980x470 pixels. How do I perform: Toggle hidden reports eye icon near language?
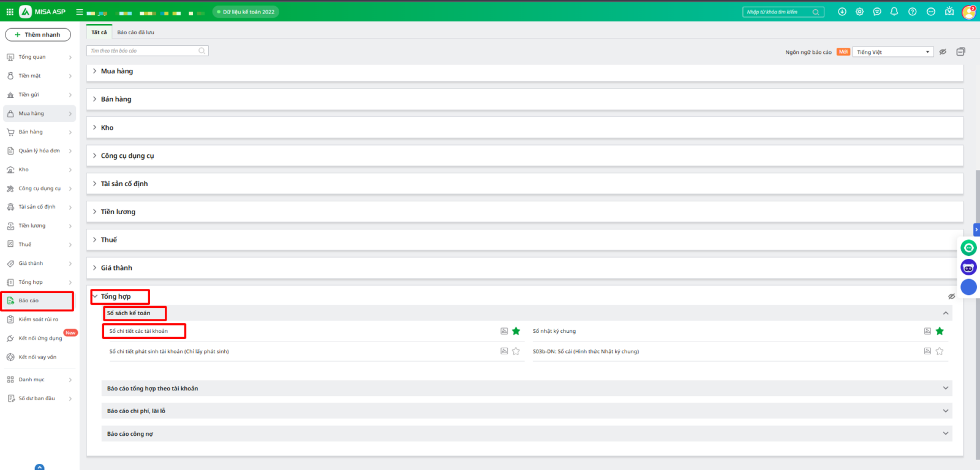tap(943, 52)
